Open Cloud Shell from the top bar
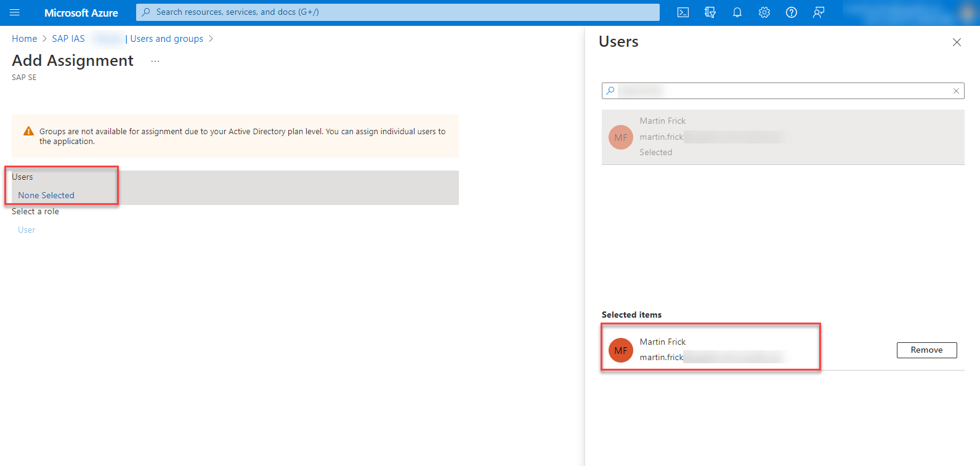Screen dimensions: 980x466 683,12
